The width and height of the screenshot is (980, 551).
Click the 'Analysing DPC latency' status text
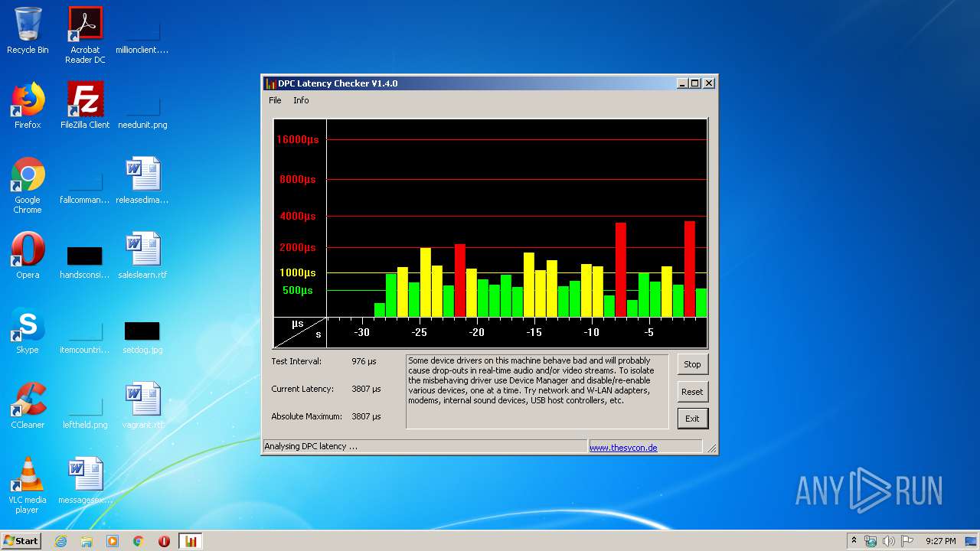(x=311, y=446)
